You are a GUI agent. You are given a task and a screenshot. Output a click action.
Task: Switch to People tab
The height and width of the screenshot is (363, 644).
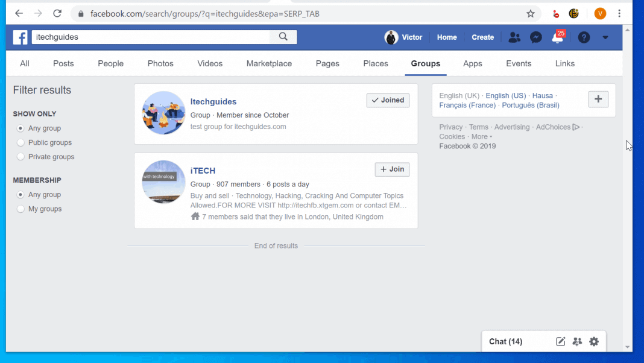pyautogui.click(x=110, y=64)
